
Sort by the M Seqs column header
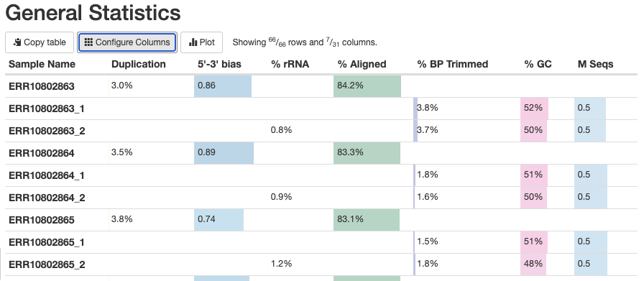coord(596,64)
